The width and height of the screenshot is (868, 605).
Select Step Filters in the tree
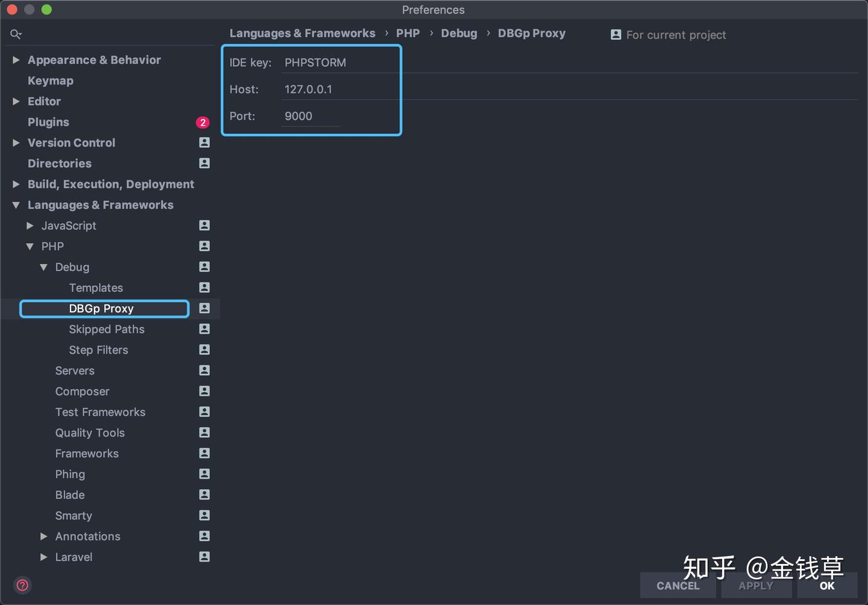98,350
